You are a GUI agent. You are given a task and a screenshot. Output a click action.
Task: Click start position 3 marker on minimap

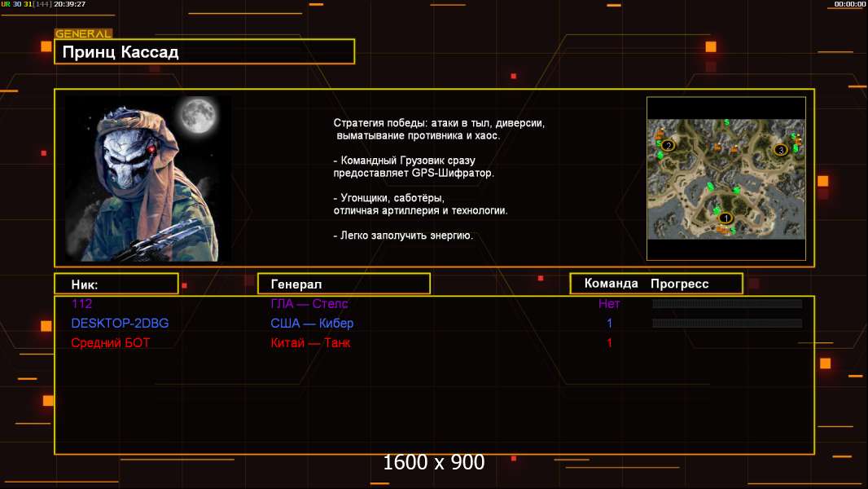[x=781, y=149]
